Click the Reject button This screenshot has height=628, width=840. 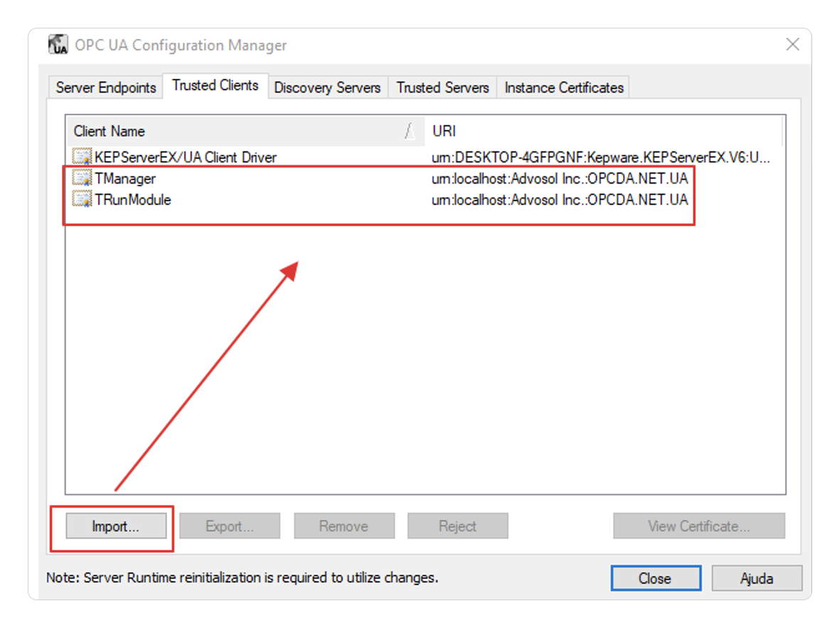coord(457,526)
